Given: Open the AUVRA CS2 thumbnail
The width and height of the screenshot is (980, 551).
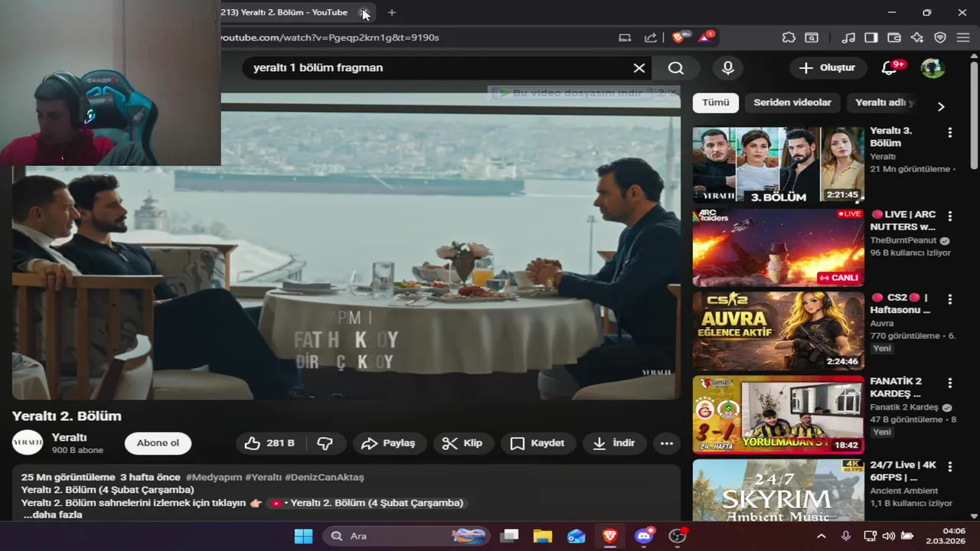Looking at the screenshot, I should pos(778,331).
